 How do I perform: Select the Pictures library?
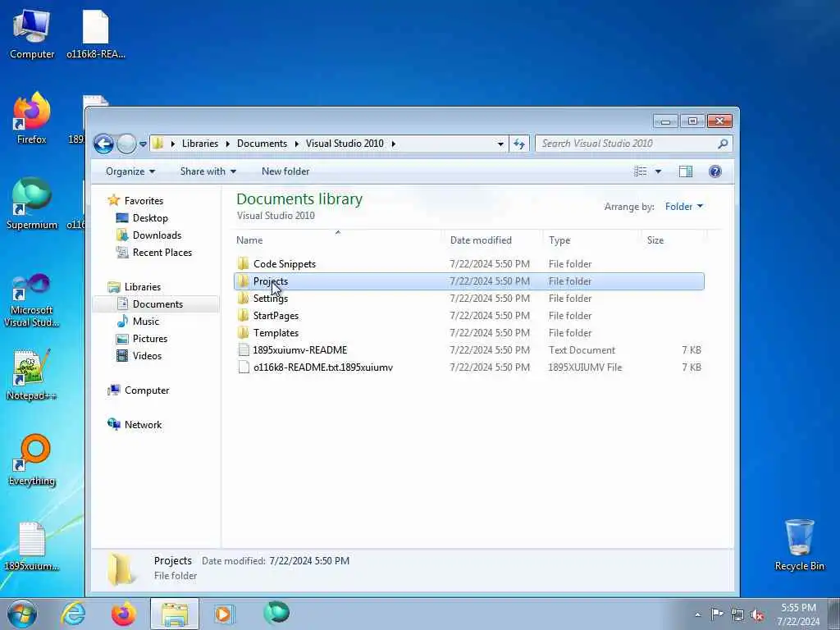pos(150,339)
